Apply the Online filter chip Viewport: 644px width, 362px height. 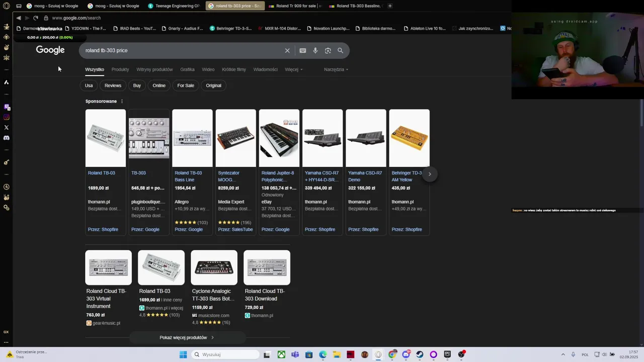point(159,85)
